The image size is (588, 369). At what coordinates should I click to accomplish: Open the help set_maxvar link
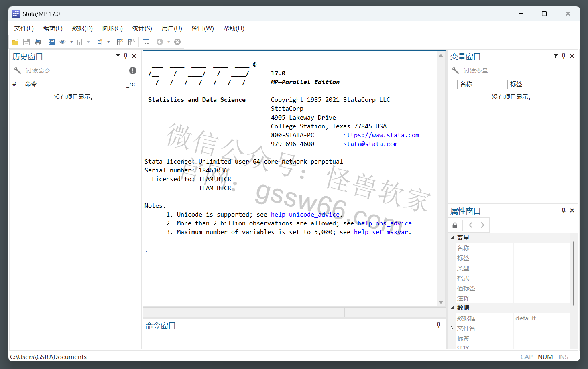pos(381,232)
